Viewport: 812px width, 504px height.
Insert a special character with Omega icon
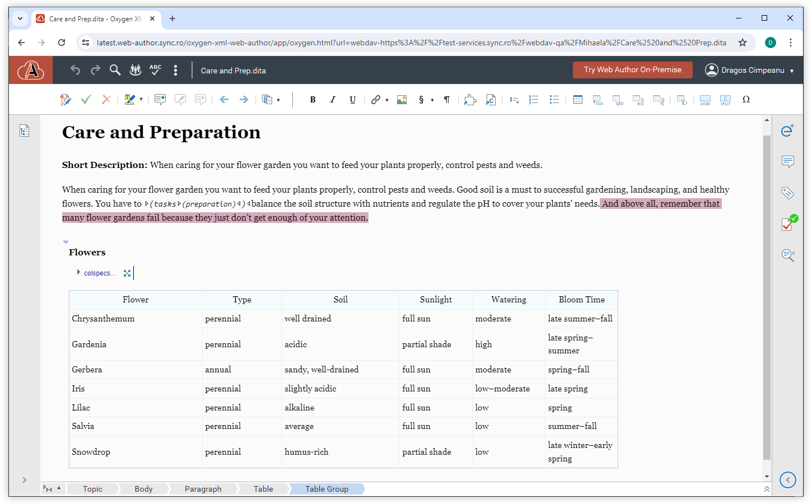[x=746, y=100]
